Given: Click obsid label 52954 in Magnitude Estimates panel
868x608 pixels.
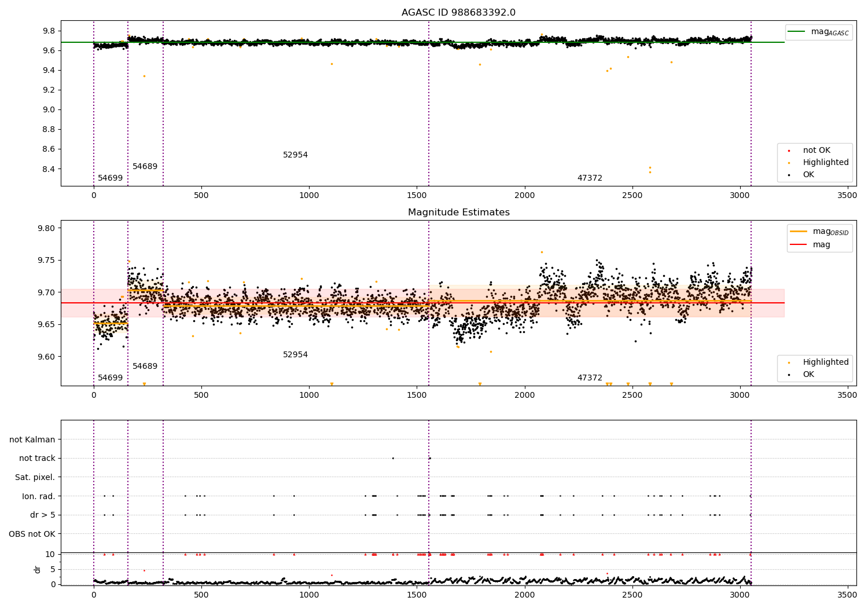Looking at the screenshot, I should [x=295, y=355].
